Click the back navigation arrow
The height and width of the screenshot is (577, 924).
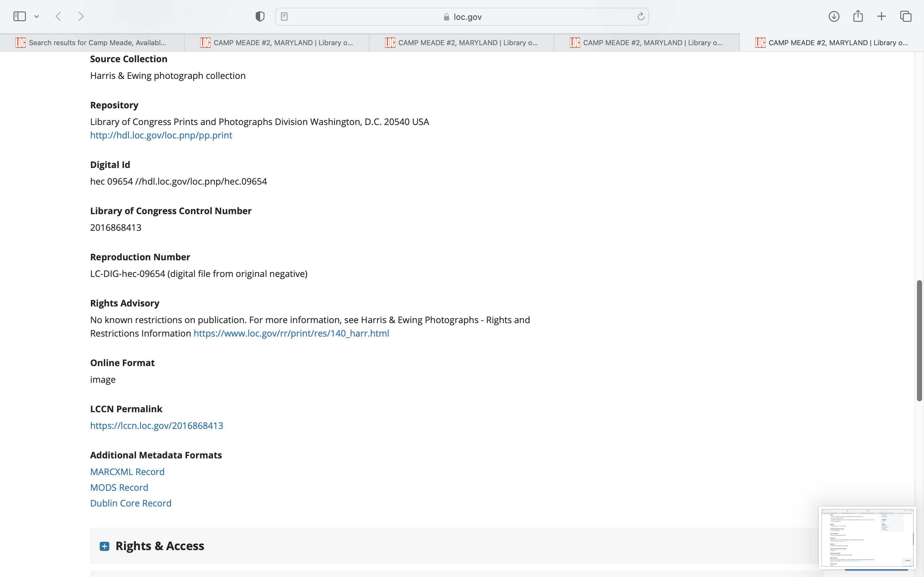(58, 16)
